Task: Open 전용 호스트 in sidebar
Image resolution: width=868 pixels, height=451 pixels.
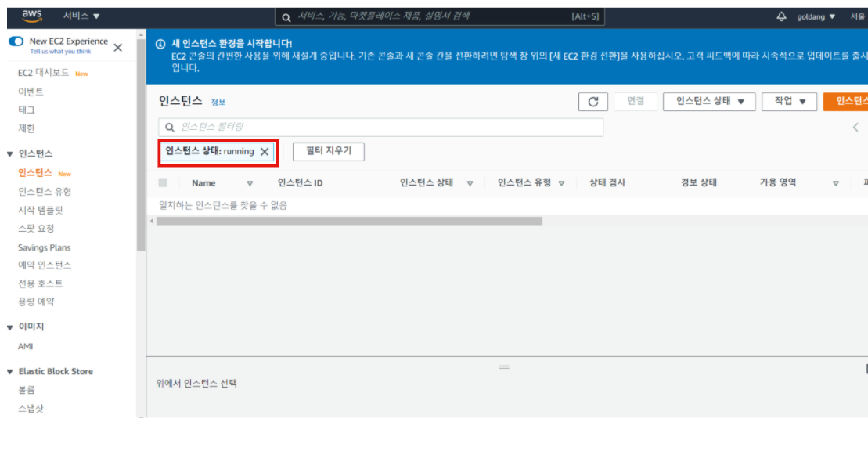Action: [41, 283]
